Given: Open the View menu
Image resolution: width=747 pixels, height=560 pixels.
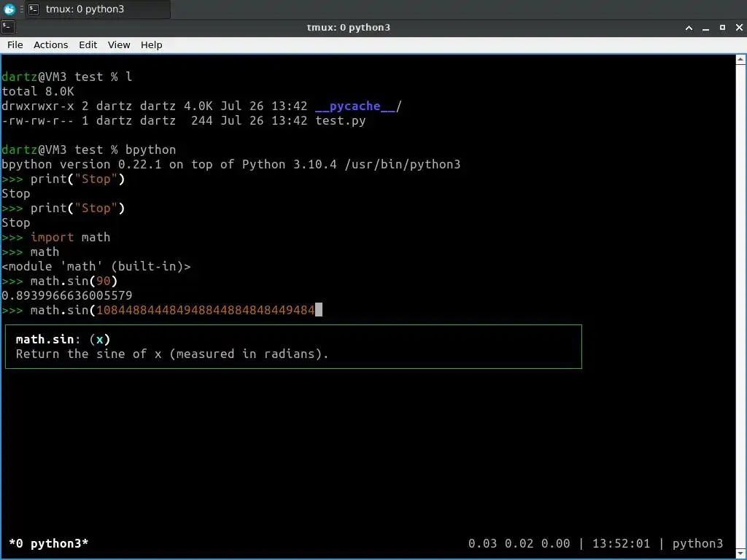Looking at the screenshot, I should [x=119, y=44].
